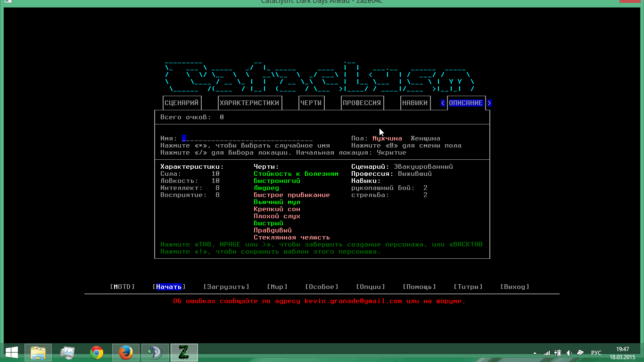The image size is (644, 362).
Task: Open the ЧЕРТЫ tab
Action: (312, 103)
